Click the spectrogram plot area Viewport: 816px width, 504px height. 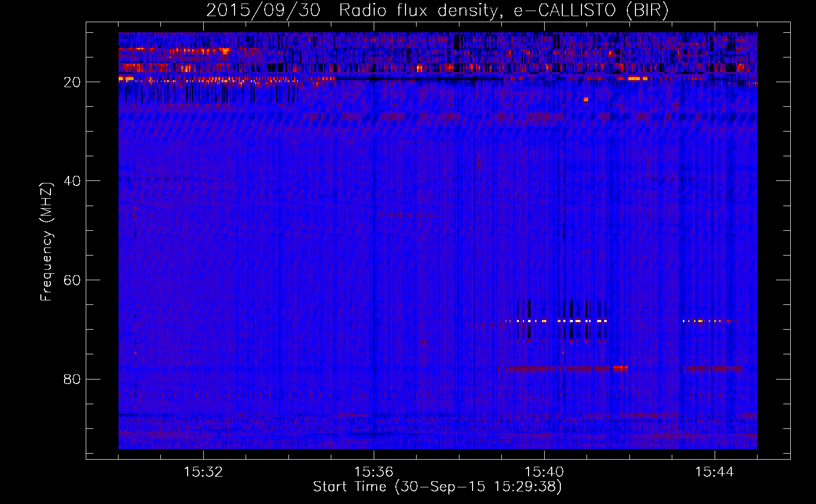pyautogui.click(x=438, y=240)
